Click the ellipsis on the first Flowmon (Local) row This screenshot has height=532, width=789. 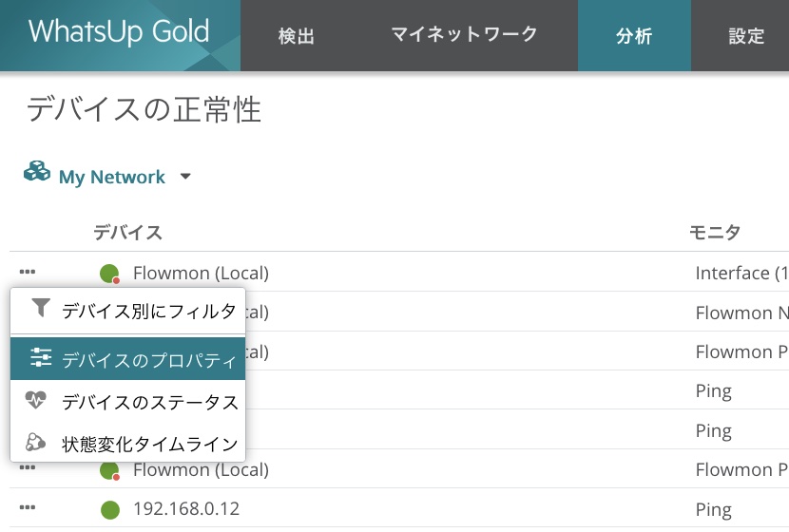tap(28, 273)
